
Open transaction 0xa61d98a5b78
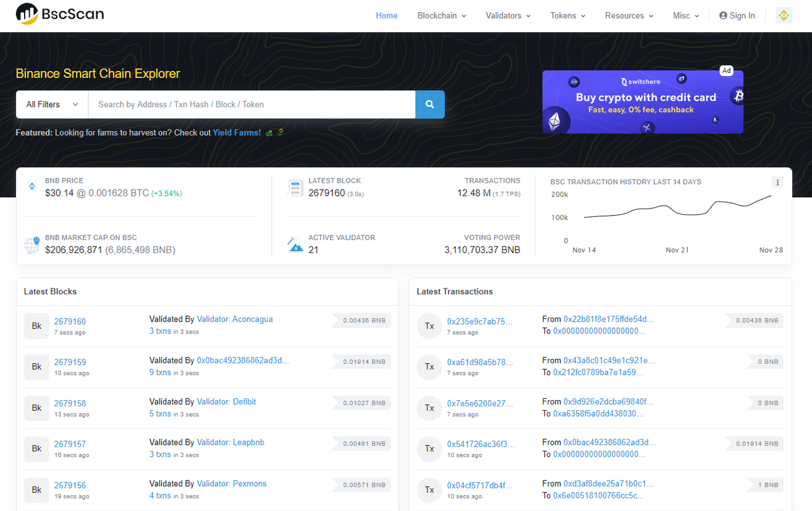click(480, 362)
